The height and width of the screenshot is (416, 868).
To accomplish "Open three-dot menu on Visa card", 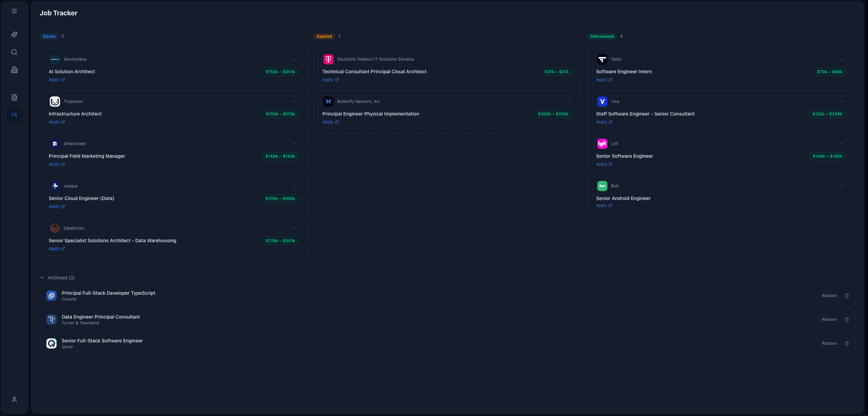I will coord(842,102).
